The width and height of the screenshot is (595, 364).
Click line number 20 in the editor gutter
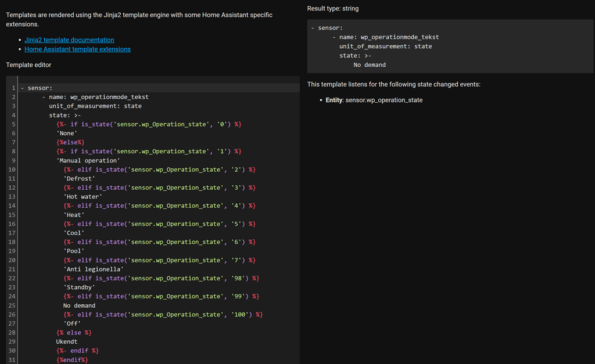tap(12, 260)
